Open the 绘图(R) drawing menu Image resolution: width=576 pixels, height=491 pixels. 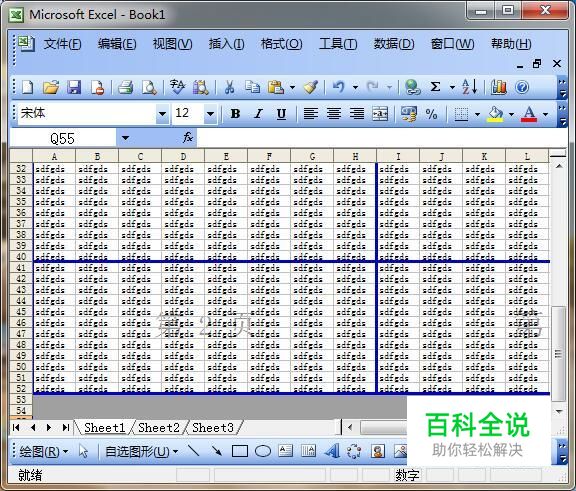click(x=43, y=451)
